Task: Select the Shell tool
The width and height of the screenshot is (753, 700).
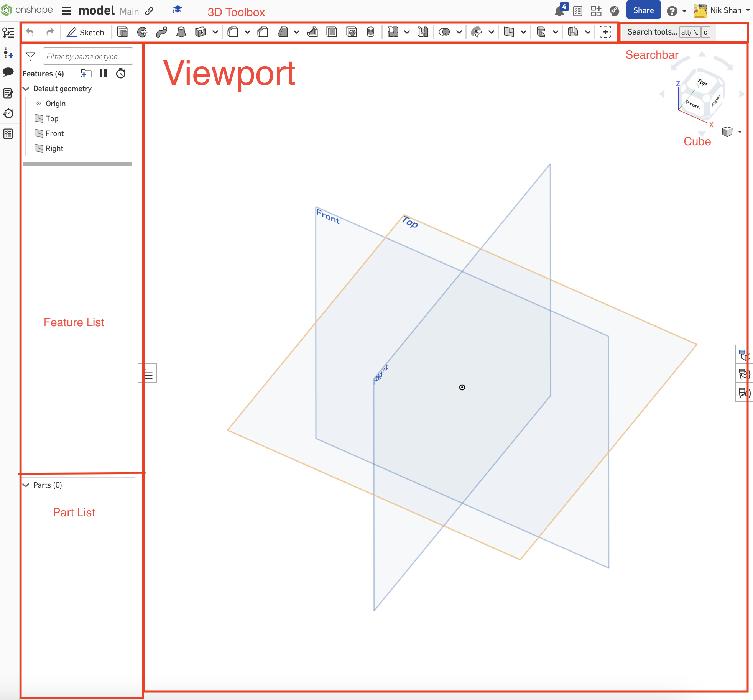Action: coord(332,32)
